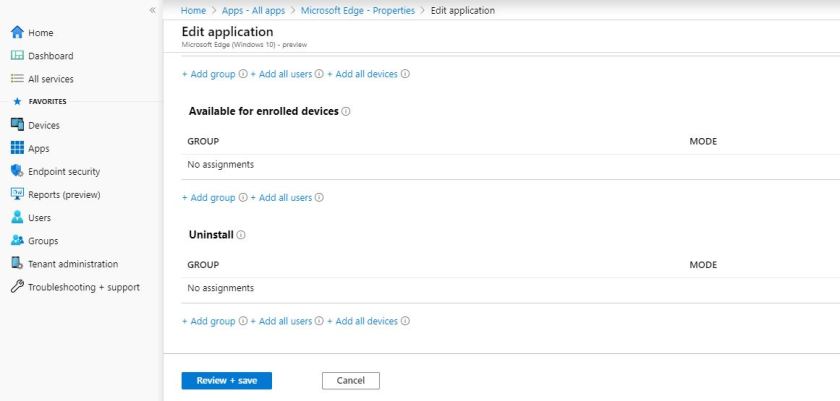The image size is (840, 401).
Task: Open All services menu item
Action: tap(50, 79)
